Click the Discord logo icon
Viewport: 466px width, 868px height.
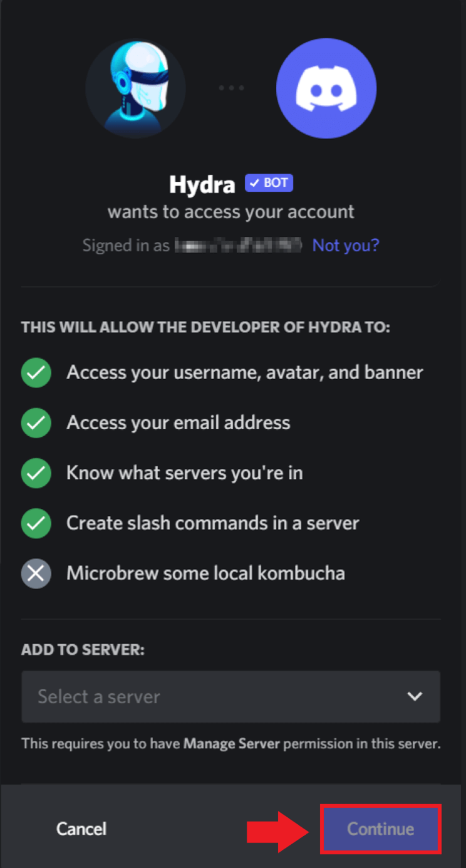[326, 88]
